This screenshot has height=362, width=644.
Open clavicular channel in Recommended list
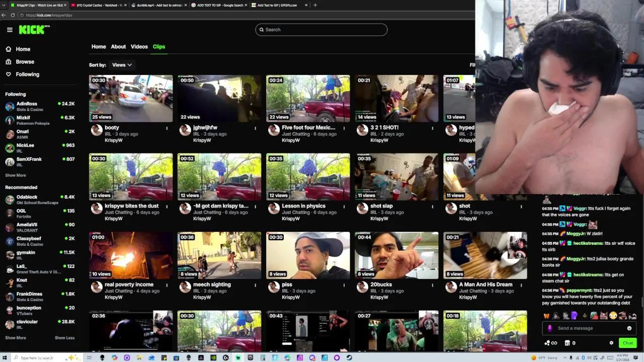(x=40, y=324)
